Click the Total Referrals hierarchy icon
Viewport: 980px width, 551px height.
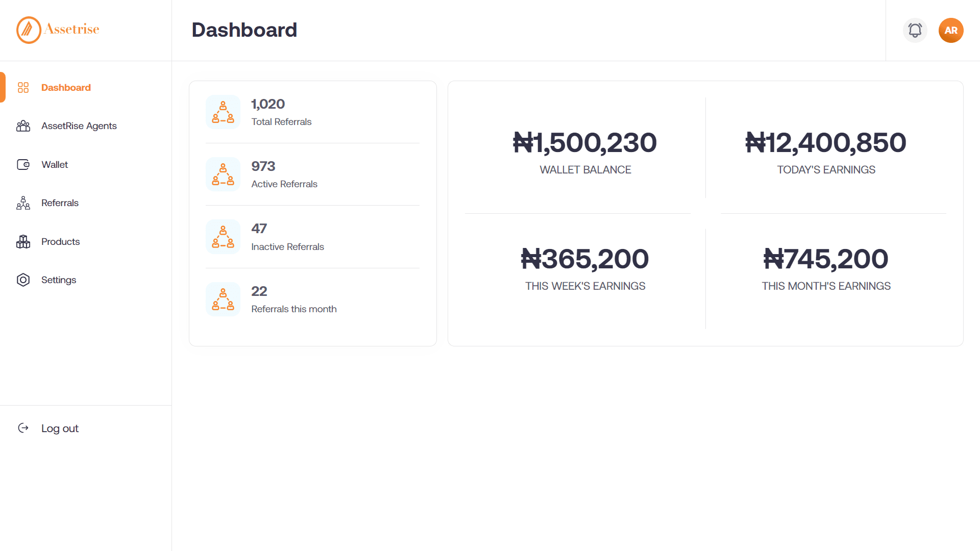point(223,111)
